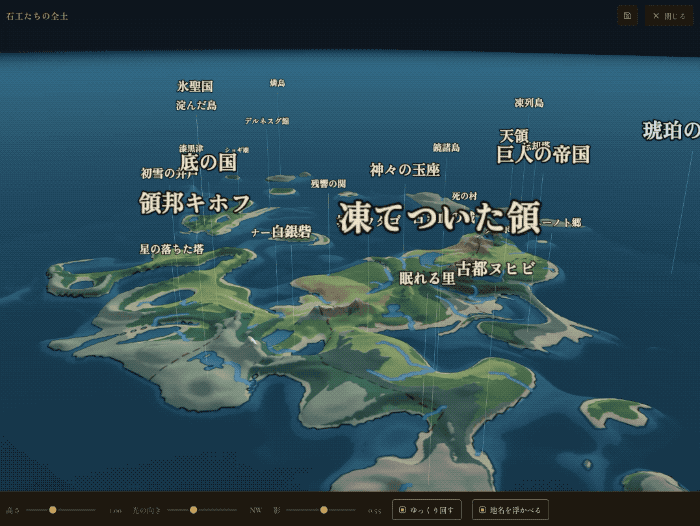The height and width of the screenshot is (526, 700).
Task: Click the 氷聖国 label
Action: (x=195, y=86)
